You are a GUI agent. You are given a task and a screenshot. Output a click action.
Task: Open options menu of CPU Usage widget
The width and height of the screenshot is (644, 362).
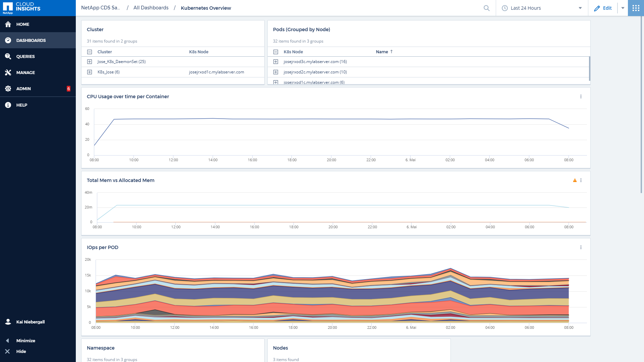click(x=581, y=97)
